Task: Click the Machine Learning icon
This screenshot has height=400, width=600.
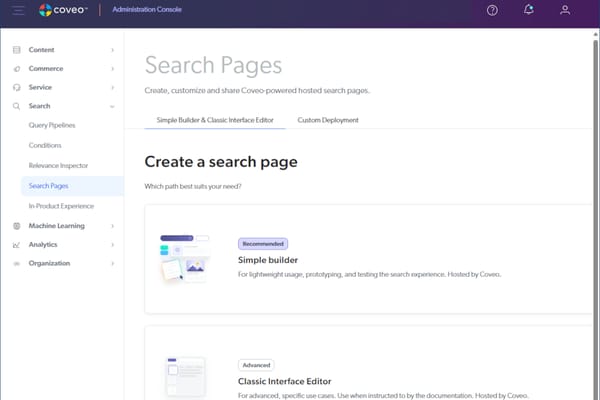Action: tap(16, 226)
